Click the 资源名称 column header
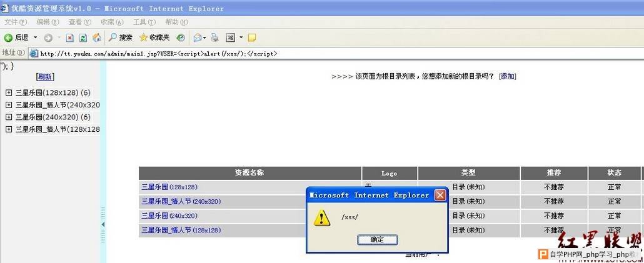The height and width of the screenshot is (263, 644). pyautogui.click(x=249, y=173)
